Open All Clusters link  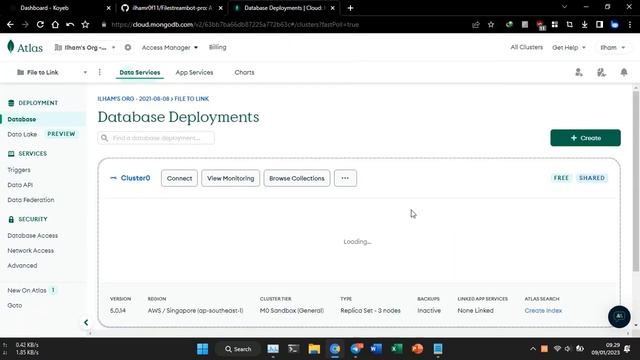tap(527, 47)
